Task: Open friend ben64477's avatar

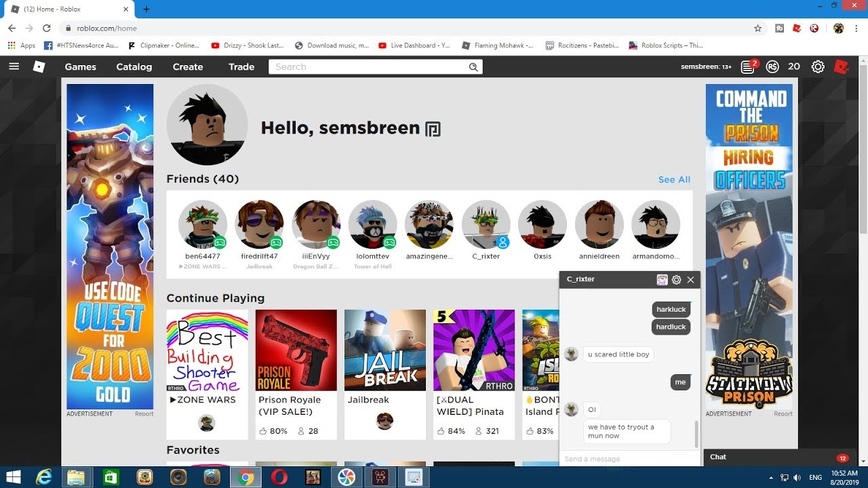Action: [203, 224]
